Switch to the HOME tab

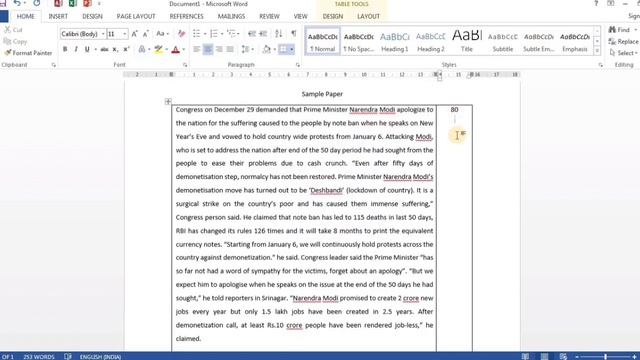click(x=26, y=16)
